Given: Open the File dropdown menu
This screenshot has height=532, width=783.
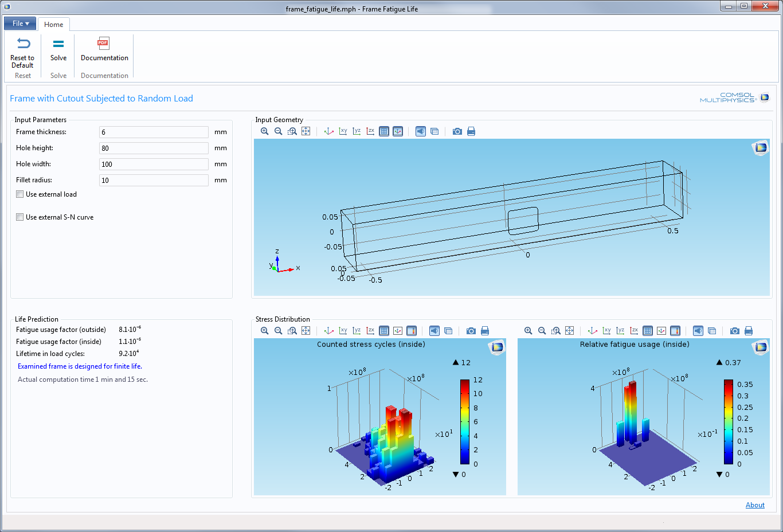Looking at the screenshot, I should tap(20, 24).
